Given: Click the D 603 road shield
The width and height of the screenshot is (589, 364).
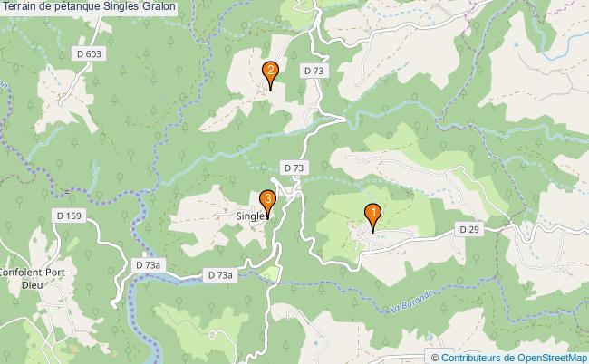Looking at the screenshot, I should [x=89, y=54].
